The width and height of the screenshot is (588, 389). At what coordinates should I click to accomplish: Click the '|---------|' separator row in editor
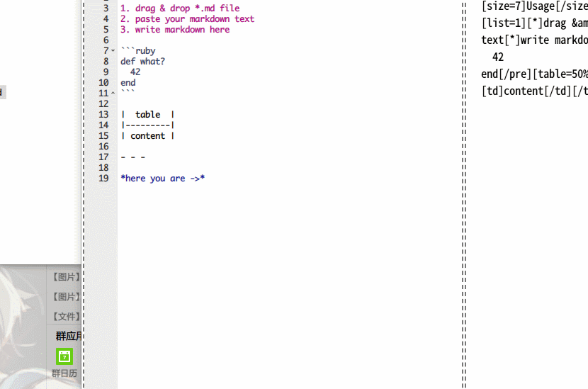[148, 125]
